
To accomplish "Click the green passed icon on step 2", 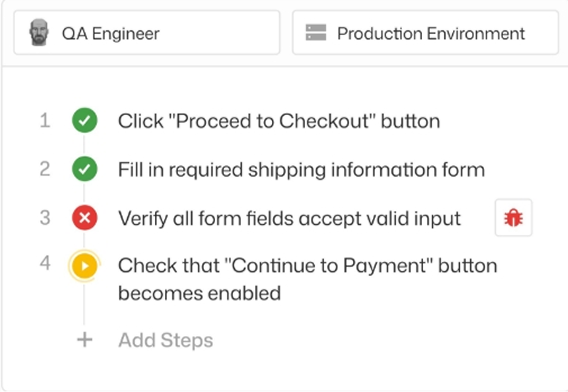I will coord(84,169).
